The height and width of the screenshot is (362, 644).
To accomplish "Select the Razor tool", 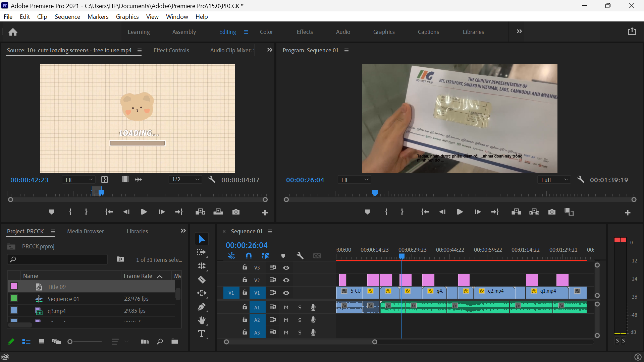I will [x=202, y=280].
